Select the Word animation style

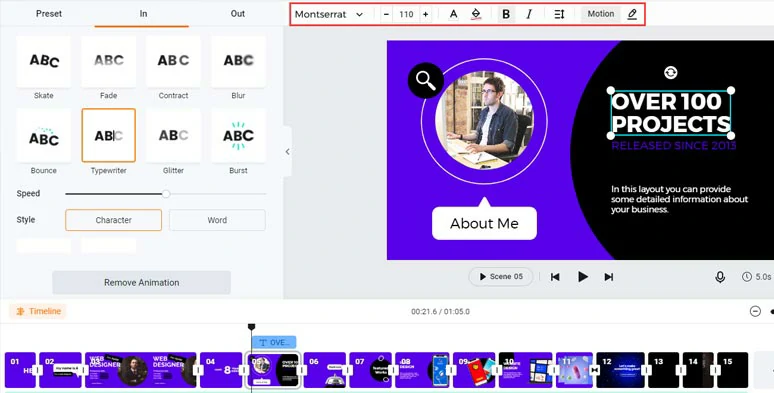point(217,220)
